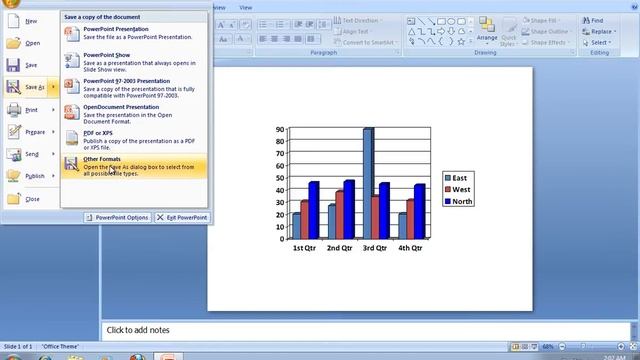Click Close in the Office menu

tap(31, 199)
